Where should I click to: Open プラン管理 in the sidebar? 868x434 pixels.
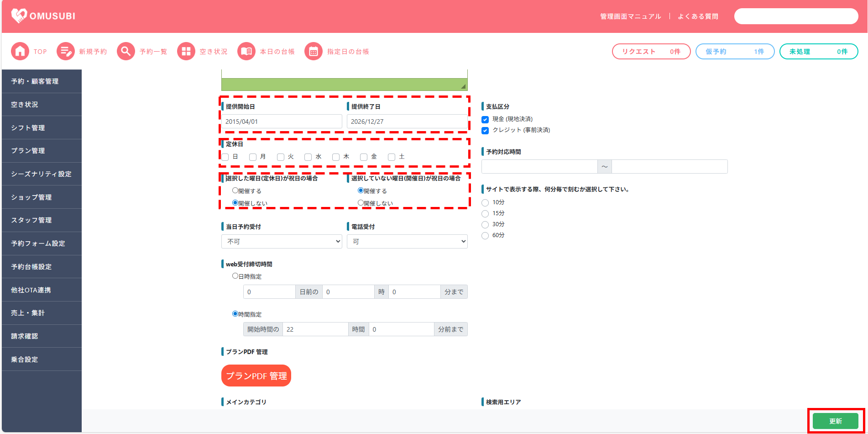[x=28, y=151]
